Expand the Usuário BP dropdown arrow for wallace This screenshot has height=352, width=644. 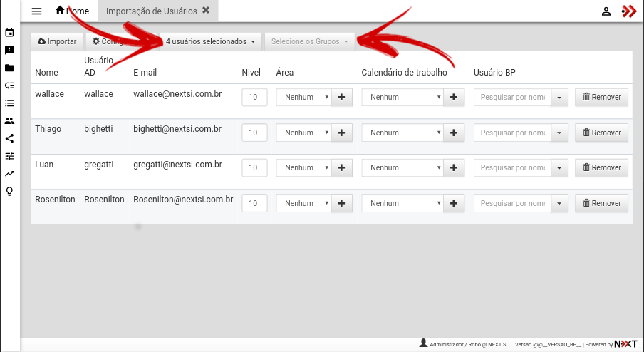click(x=559, y=98)
